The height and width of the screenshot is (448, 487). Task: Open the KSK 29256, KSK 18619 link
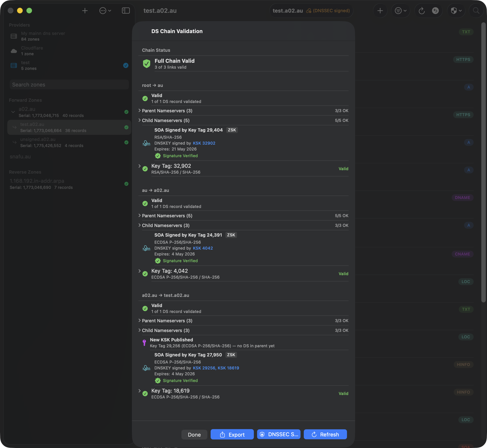click(216, 368)
